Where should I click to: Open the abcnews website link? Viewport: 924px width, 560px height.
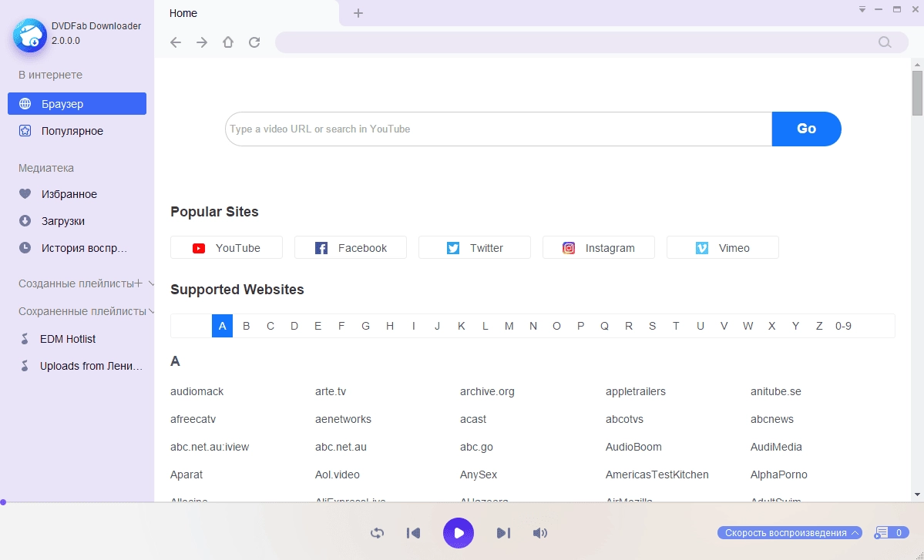click(772, 419)
